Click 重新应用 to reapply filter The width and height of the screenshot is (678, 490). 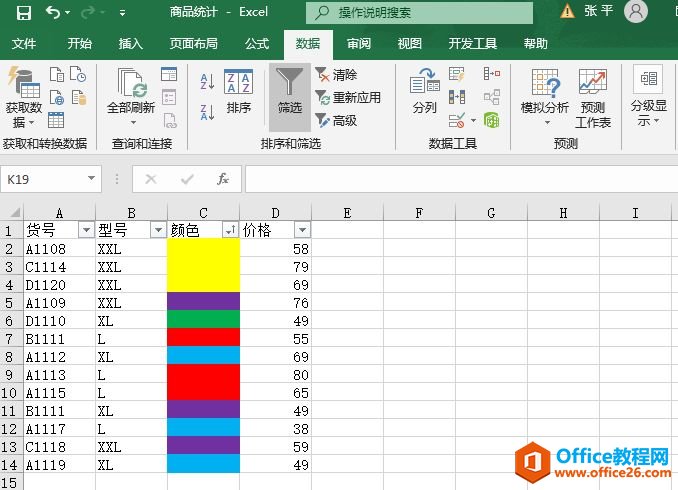pyautogui.click(x=348, y=98)
